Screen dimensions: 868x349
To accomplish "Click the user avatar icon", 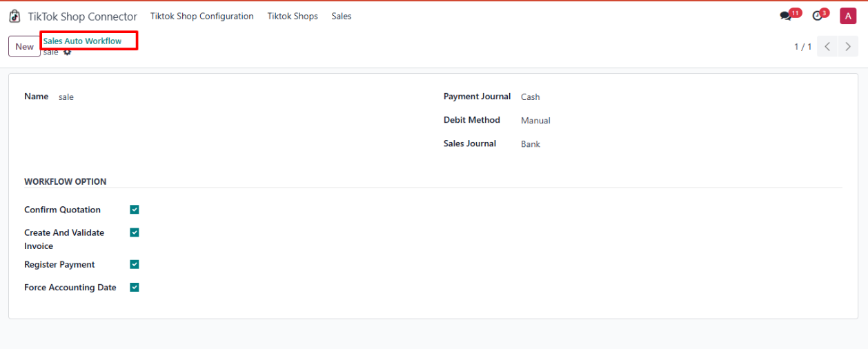I will click(847, 16).
